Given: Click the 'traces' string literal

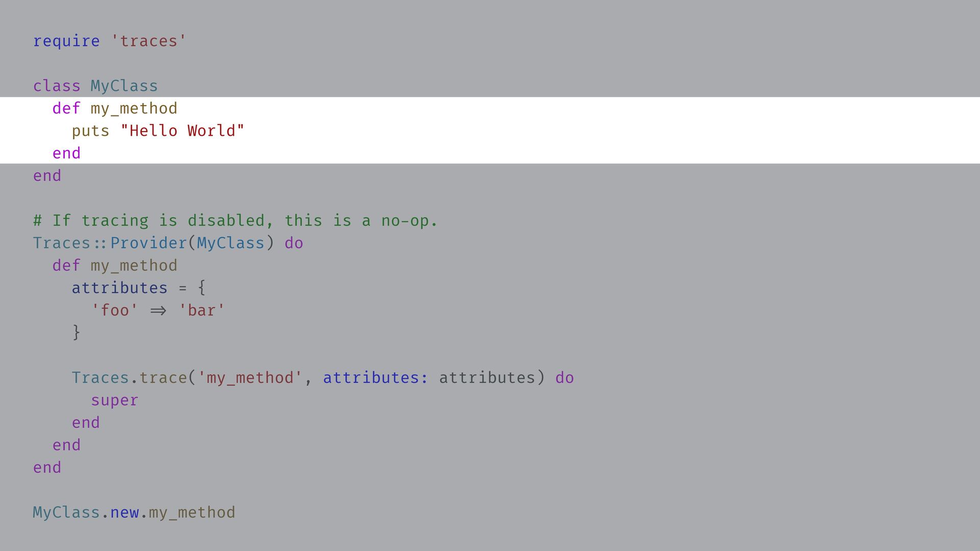Looking at the screenshot, I should (x=149, y=41).
